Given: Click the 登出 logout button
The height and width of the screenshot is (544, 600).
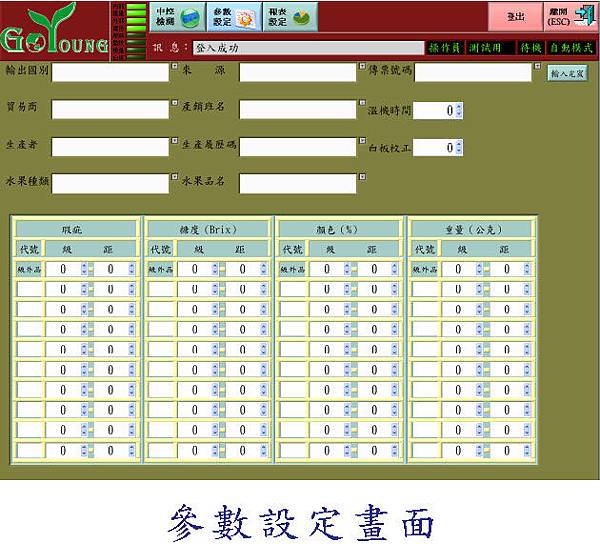Looking at the screenshot, I should [x=515, y=17].
